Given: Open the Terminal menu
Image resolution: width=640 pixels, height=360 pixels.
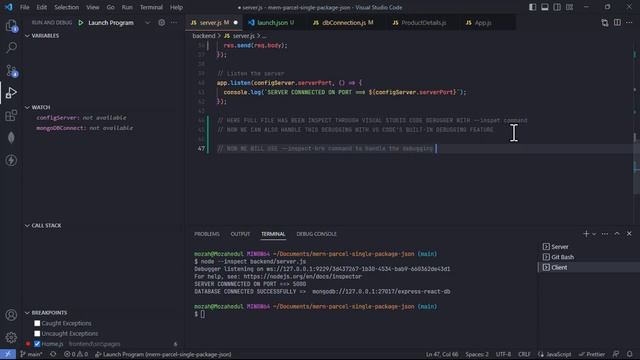Looking at the screenshot, I should [x=151, y=7].
